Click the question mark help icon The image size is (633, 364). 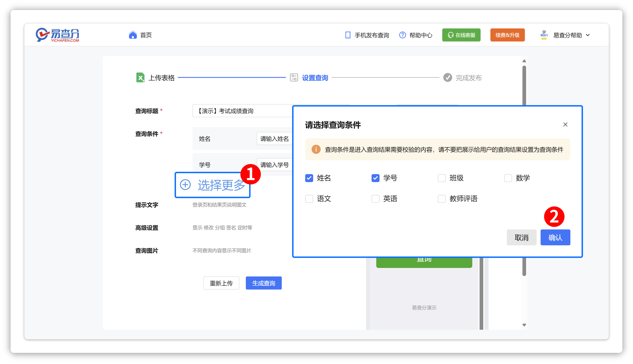click(402, 35)
